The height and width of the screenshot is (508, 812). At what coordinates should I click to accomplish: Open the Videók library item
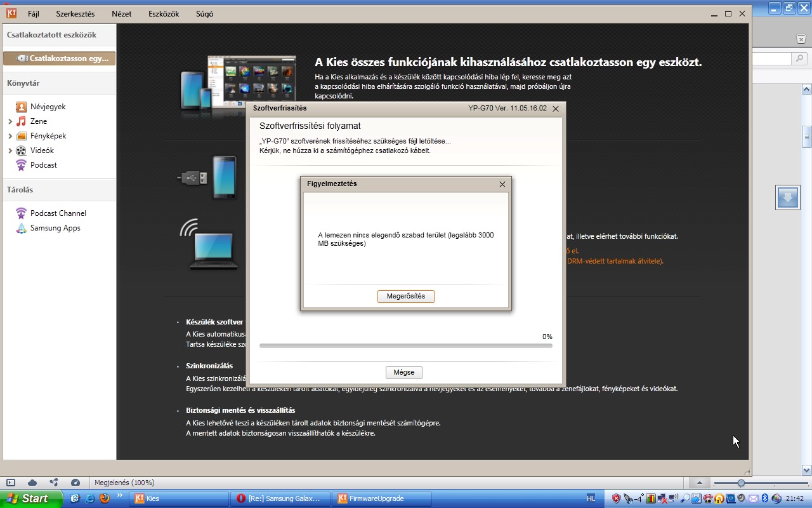point(42,150)
